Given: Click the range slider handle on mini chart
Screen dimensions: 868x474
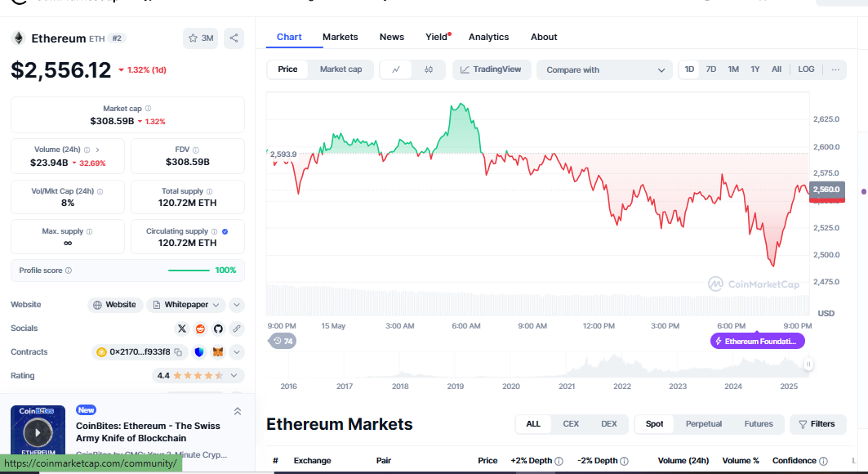Looking at the screenshot, I should coord(808,364).
